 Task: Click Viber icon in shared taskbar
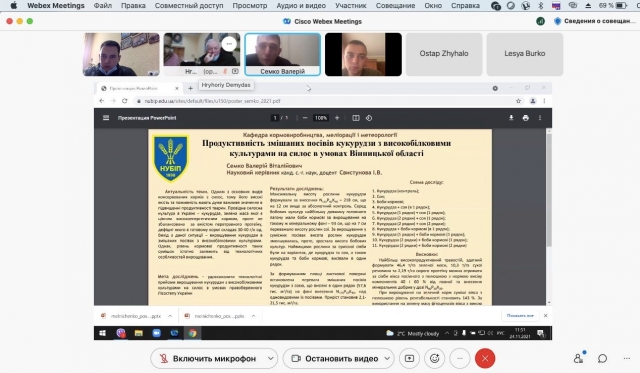(x=121, y=333)
